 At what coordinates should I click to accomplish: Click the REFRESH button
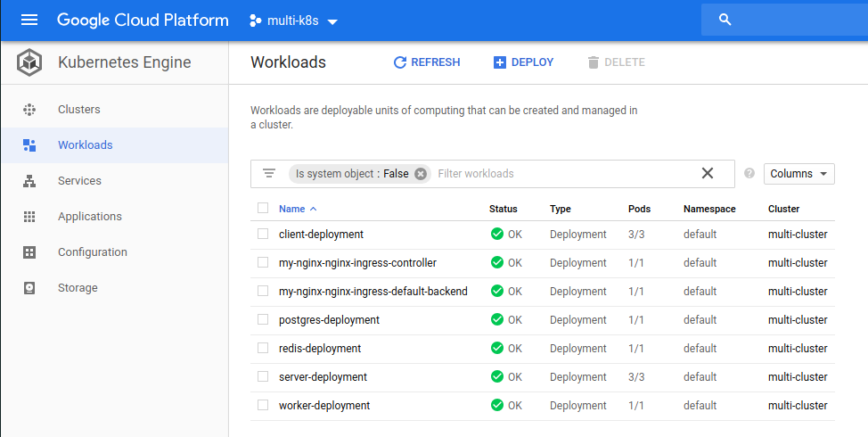point(427,62)
